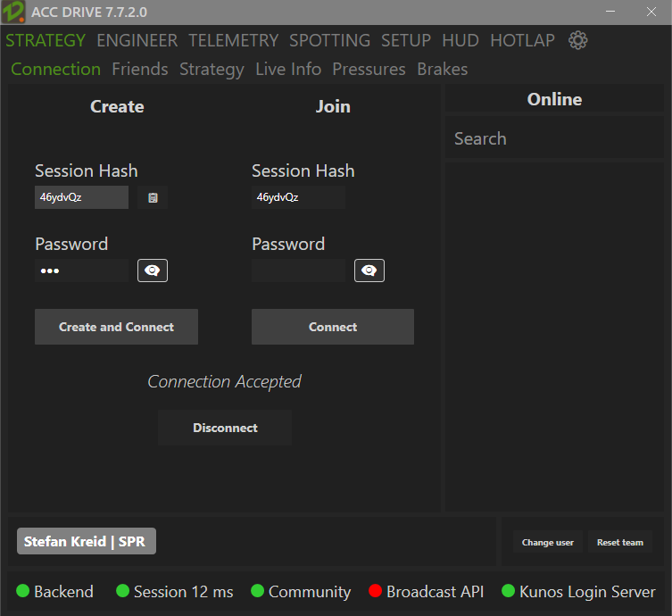The height and width of the screenshot is (616, 672).
Task: Focus the Join Session Hash field
Action: tap(298, 197)
